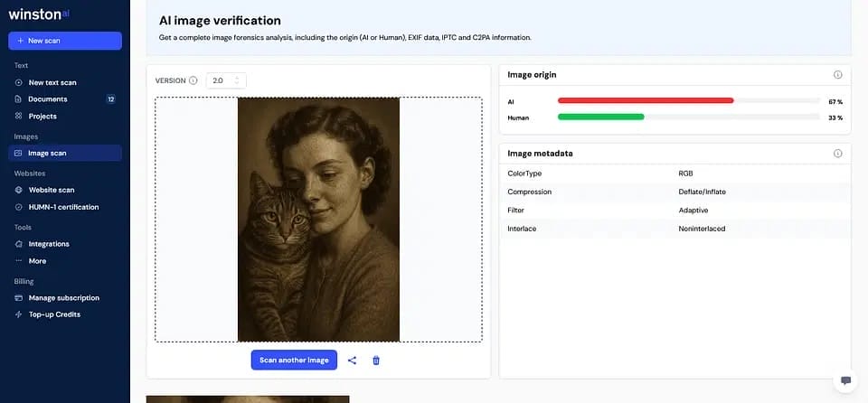Click the Integrations puzzle icon

[18, 244]
